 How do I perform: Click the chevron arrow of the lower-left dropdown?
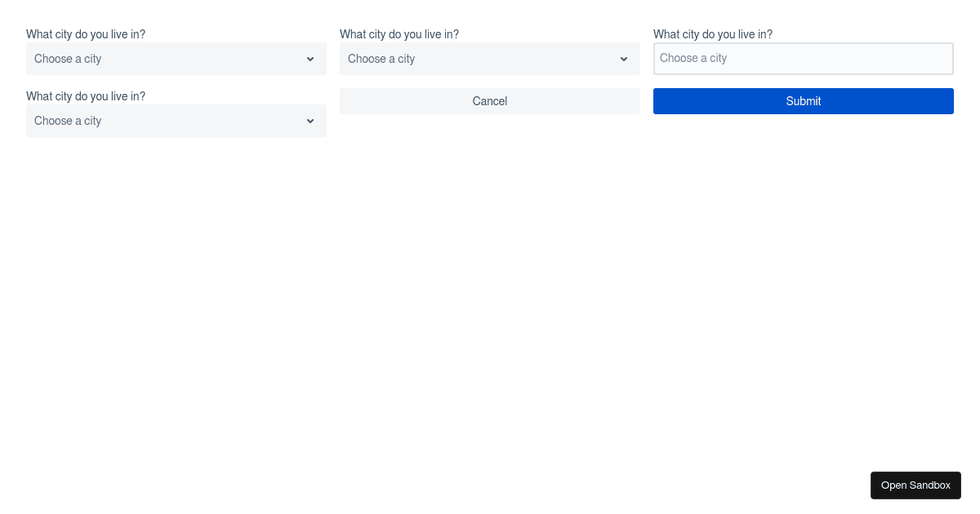coord(310,121)
